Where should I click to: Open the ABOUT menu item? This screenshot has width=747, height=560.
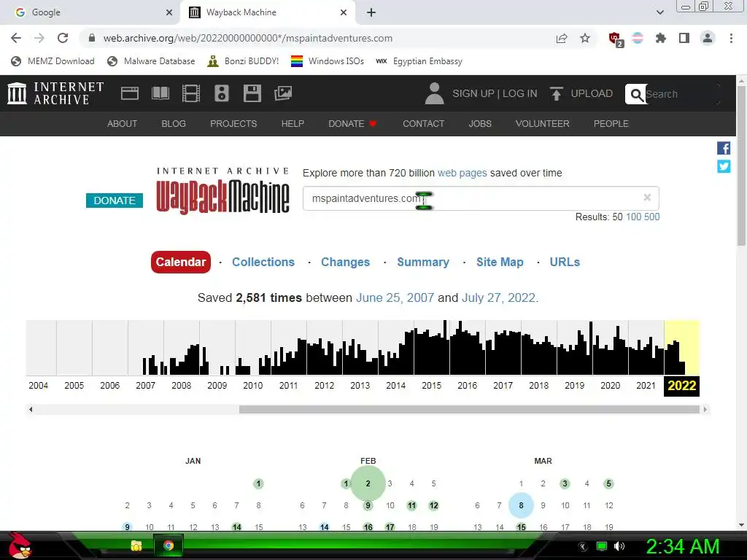coord(122,124)
